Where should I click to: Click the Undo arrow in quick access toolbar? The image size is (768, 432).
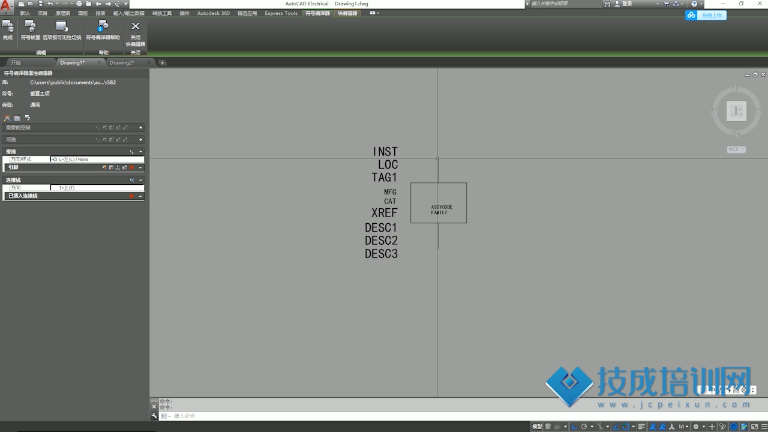click(50, 4)
